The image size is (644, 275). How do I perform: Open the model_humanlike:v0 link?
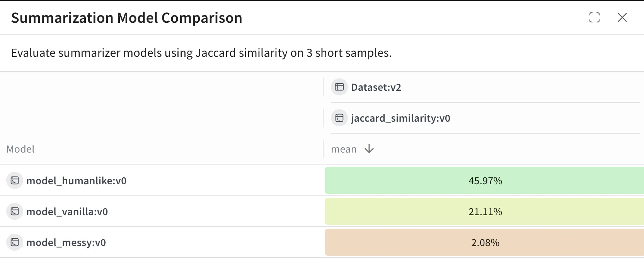(x=76, y=181)
